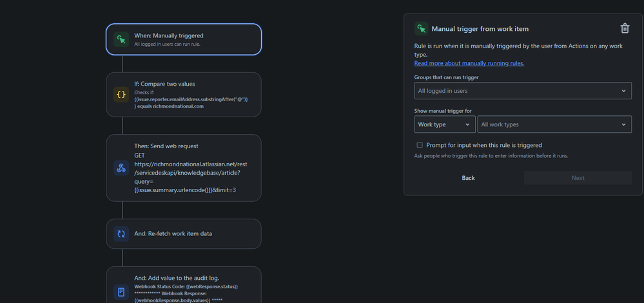644x303 pixels.
Task: Enable Prompt for input when rule is triggered
Action: tap(420, 145)
